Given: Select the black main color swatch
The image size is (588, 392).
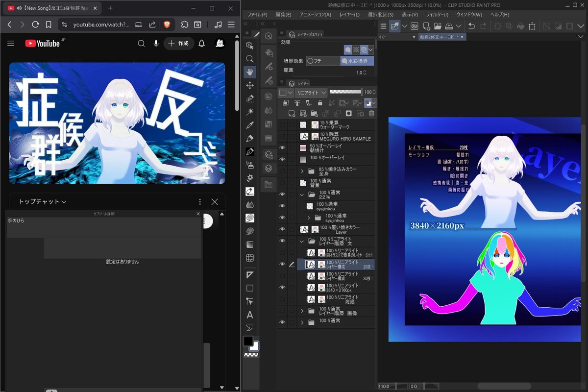Looking at the screenshot, I should click(248, 341).
